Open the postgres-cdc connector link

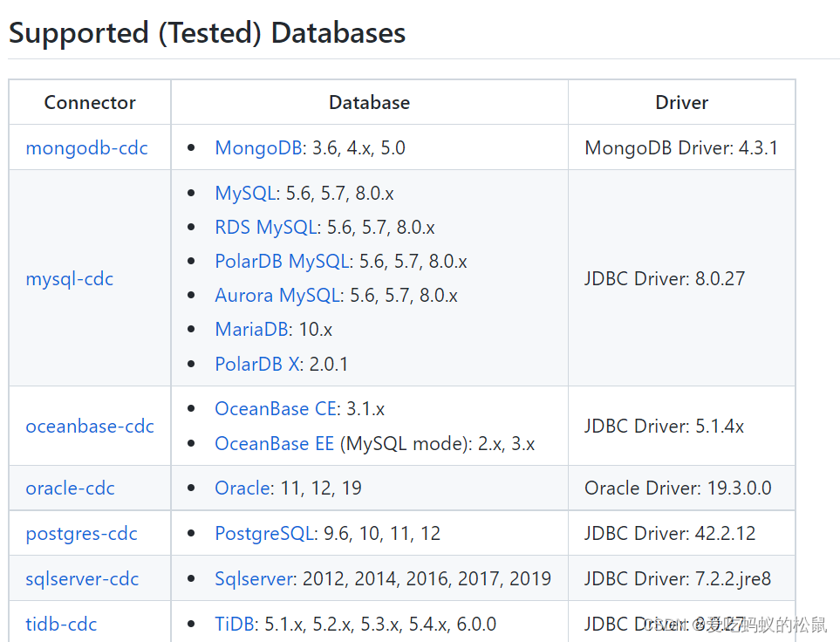[81, 534]
